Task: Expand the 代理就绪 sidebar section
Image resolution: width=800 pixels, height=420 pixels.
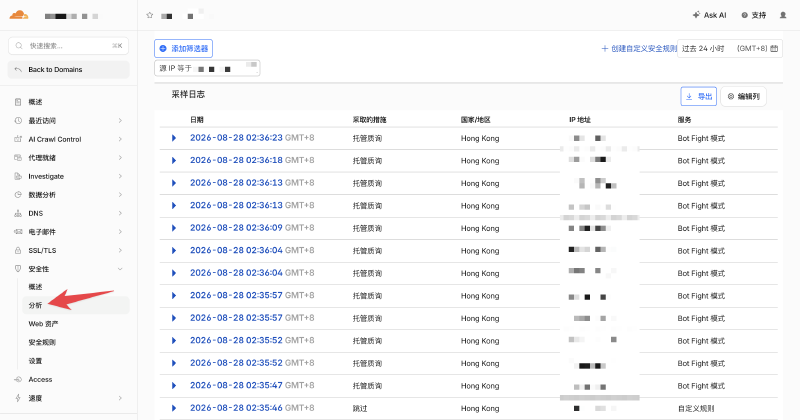Action: coord(120,158)
